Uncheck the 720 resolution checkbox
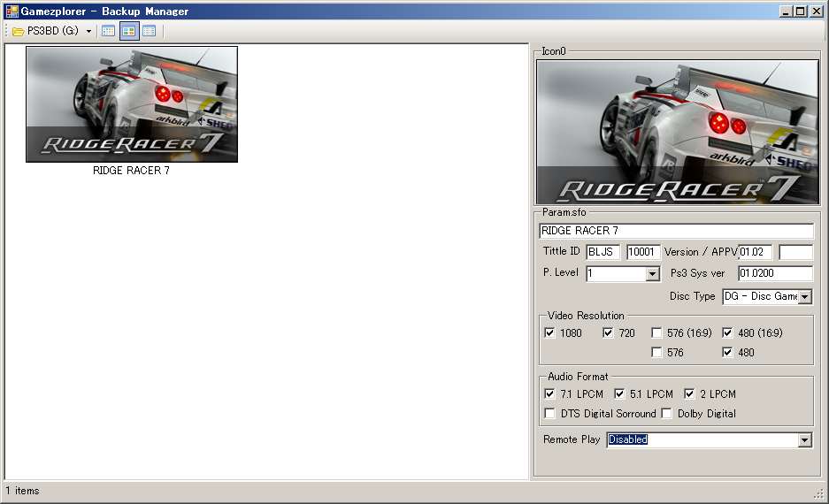Image resolution: width=829 pixels, height=504 pixels. [x=608, y=332]
